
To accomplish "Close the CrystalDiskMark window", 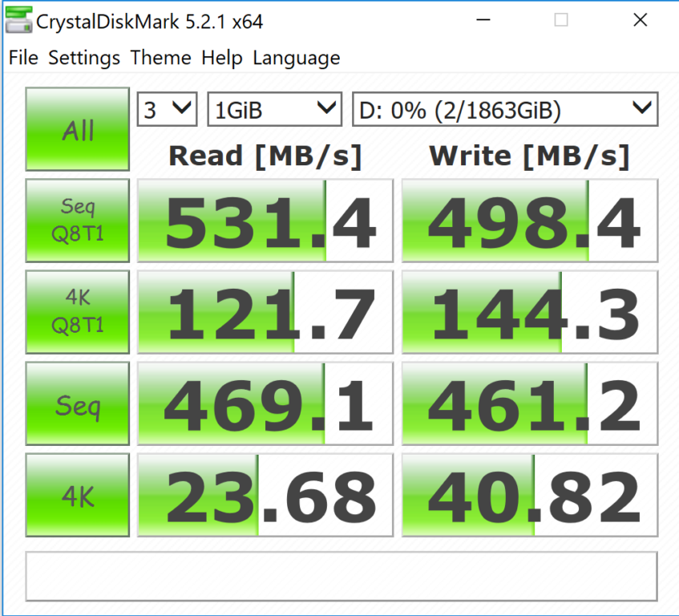I will (x=640, y=20).
